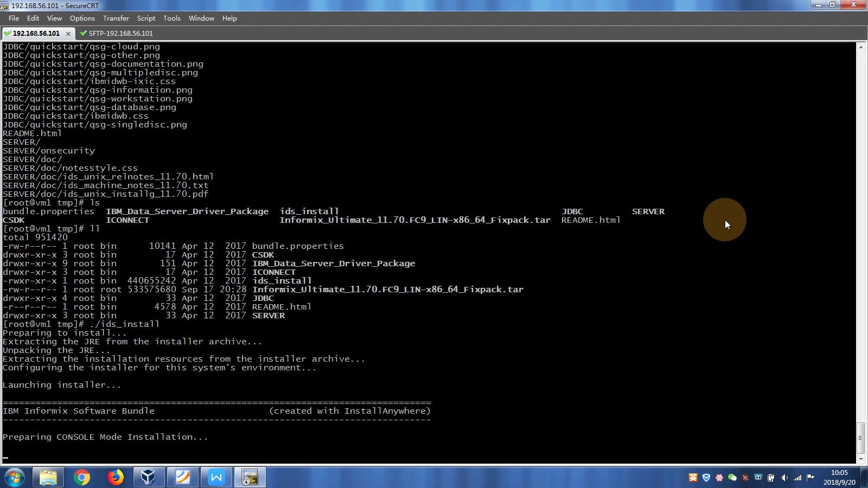The width and height of the screenshot is (868, 488).
Task: Open the network signal tray icon
Action: (797, 477)
